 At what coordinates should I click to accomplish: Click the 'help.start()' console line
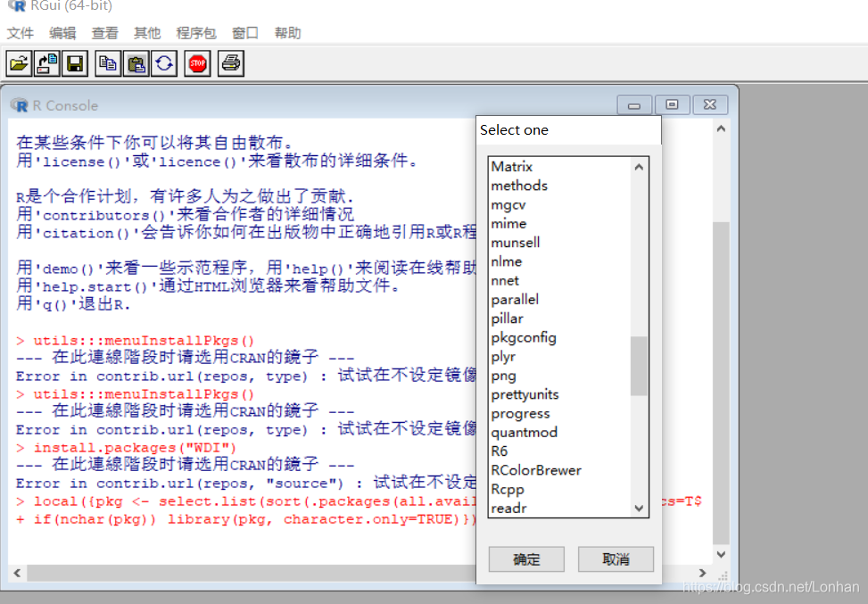pyautogui.click(x=208, y=286)
